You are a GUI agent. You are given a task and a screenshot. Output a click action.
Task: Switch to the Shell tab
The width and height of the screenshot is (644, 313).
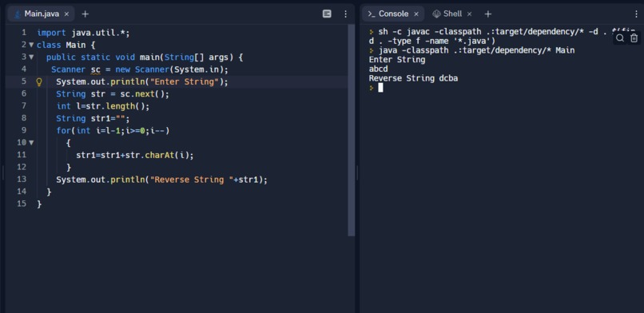point(452,14)
